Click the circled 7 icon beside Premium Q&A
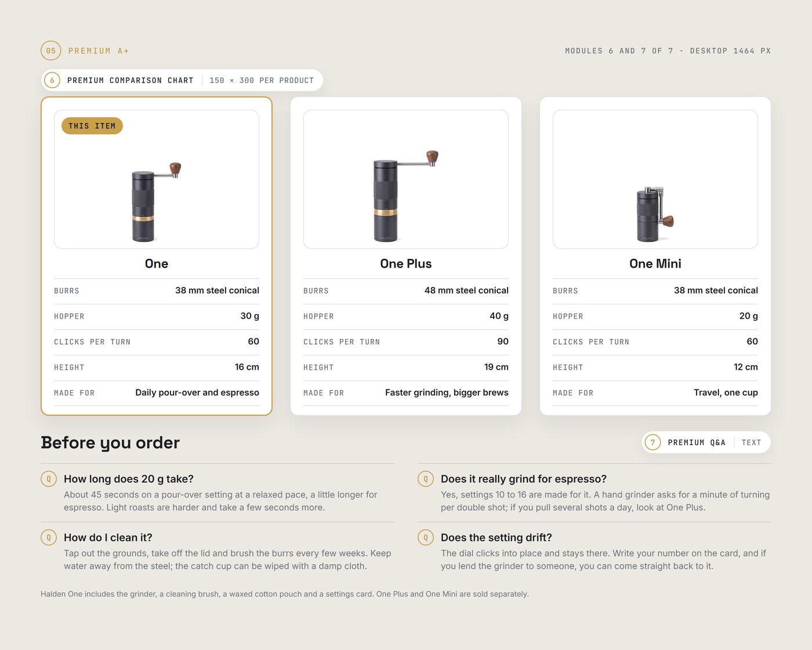 [x=652, y=442]
